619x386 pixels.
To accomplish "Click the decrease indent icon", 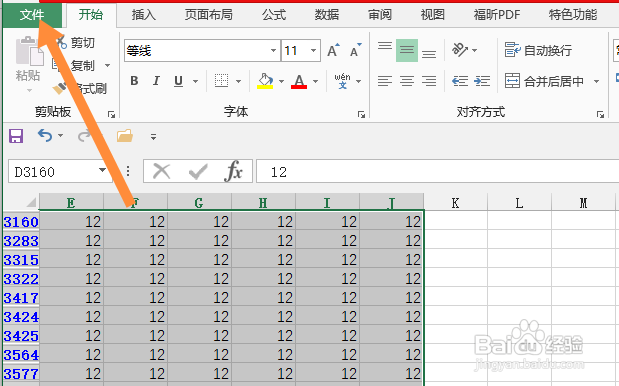I will pos(460,81).
